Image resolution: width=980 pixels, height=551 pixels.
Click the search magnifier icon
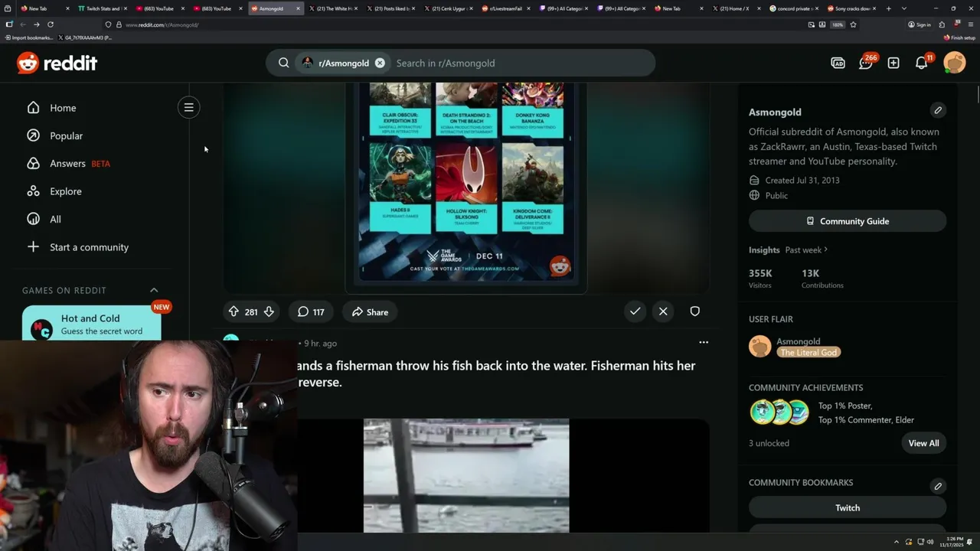coord(283,63)
